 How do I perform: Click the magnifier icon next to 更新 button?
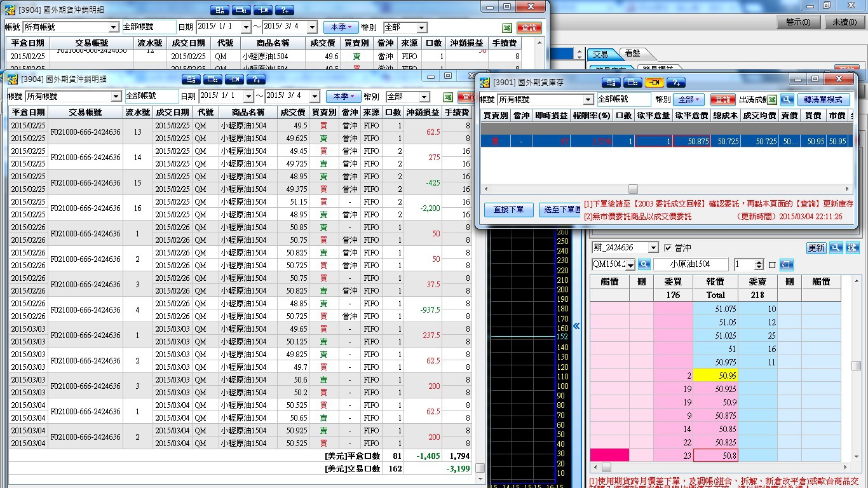(x=836, y=248)
